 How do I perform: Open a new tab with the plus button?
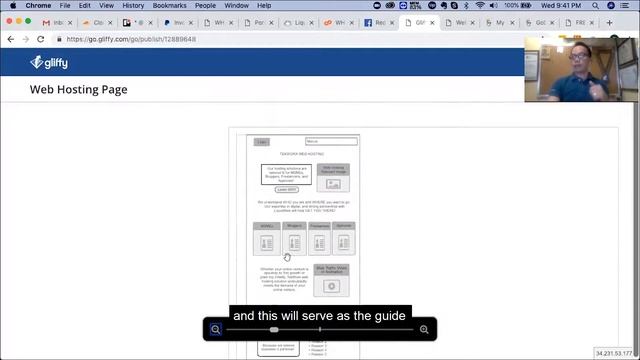coord(609,23)
